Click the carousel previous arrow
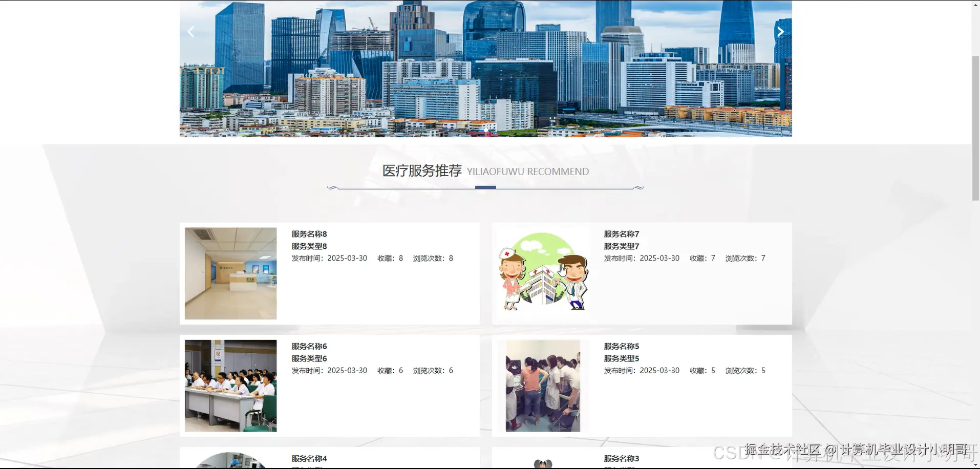Viewport: 980px width, 469px height. (190, 31)
